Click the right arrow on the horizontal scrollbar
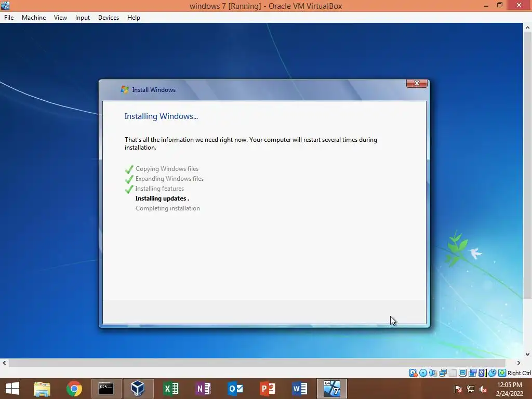Image resolution: width=532 pixels, height=399 pixels. point(518,363)
